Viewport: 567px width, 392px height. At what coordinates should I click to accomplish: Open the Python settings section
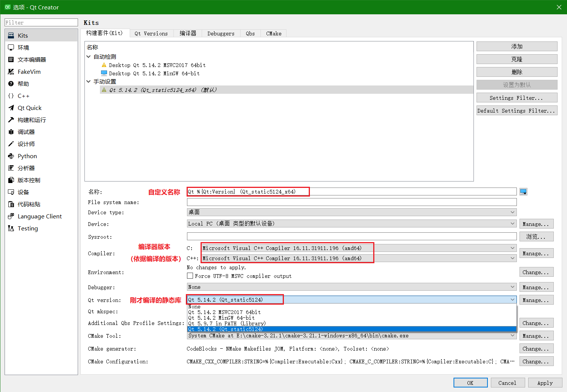point(27,156)
